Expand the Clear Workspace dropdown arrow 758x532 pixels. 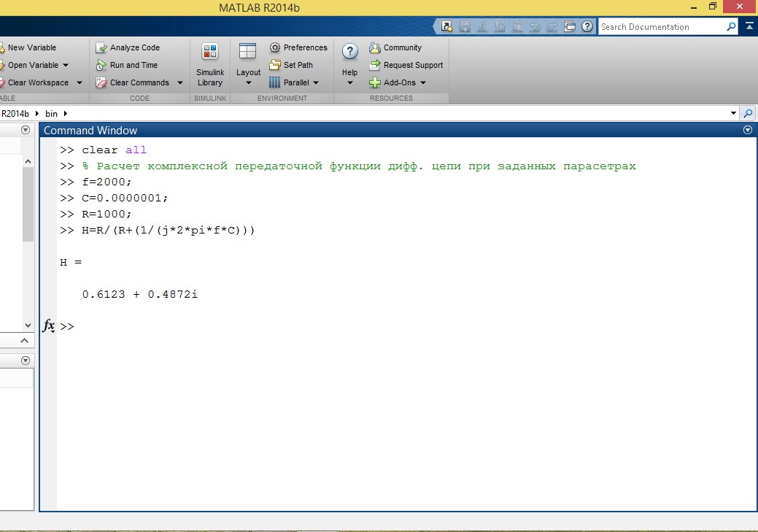[x=80, y=82]
